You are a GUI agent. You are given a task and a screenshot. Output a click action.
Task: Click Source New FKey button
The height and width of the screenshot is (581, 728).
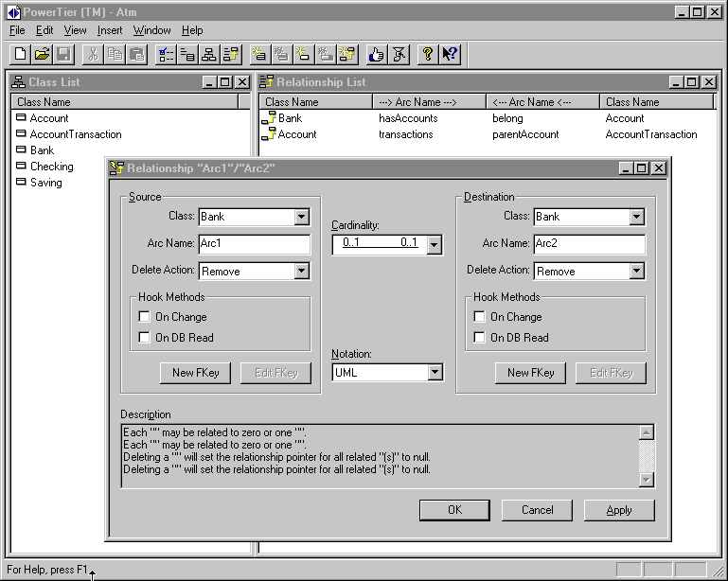pos(195,373)
